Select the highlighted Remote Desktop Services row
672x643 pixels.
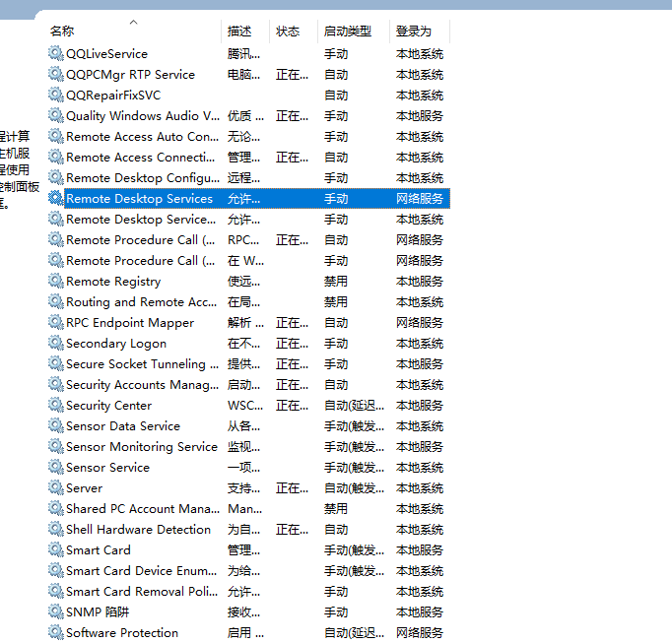pos(139,199)
